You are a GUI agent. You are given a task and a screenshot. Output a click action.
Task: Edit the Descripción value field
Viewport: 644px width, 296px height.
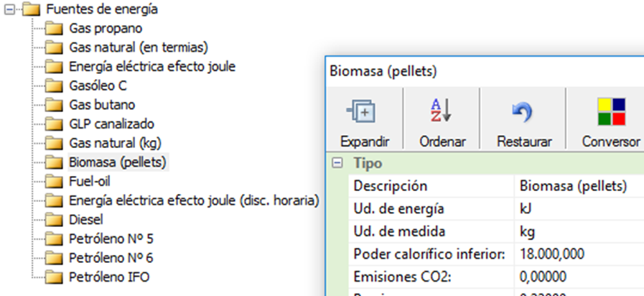pos(579,186)
